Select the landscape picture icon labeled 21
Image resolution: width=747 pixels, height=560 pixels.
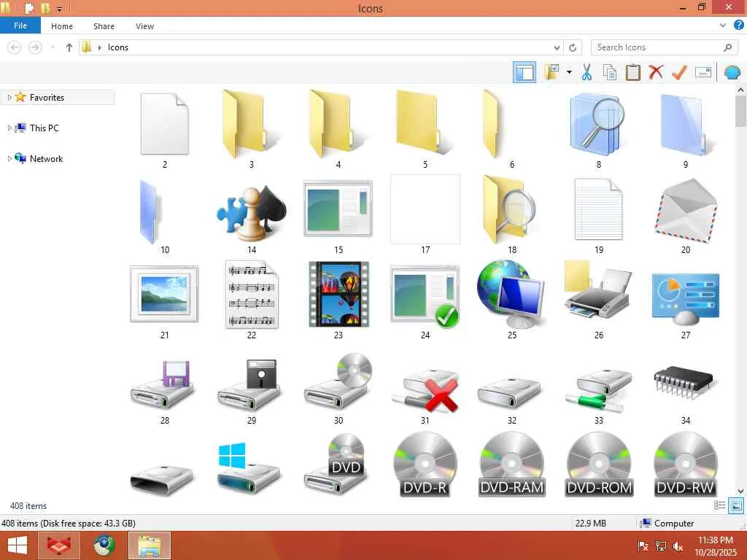click(164, 295)
